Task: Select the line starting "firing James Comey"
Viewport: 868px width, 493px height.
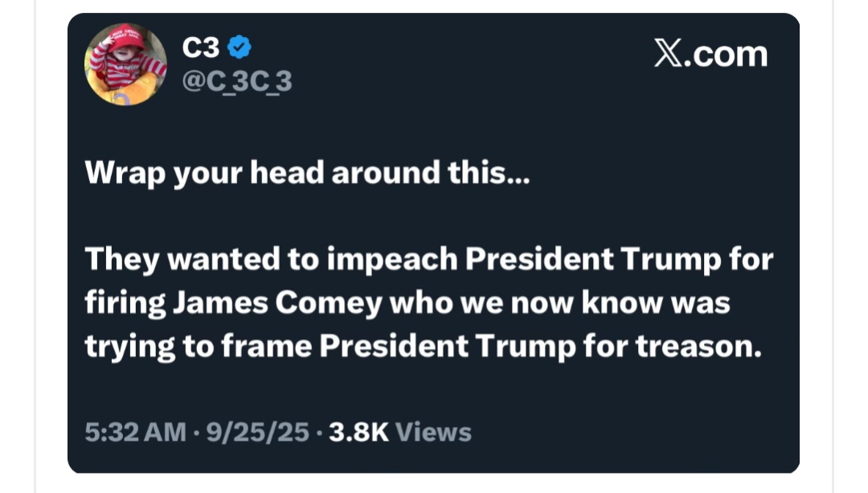Action: click(x=407, y=303)
